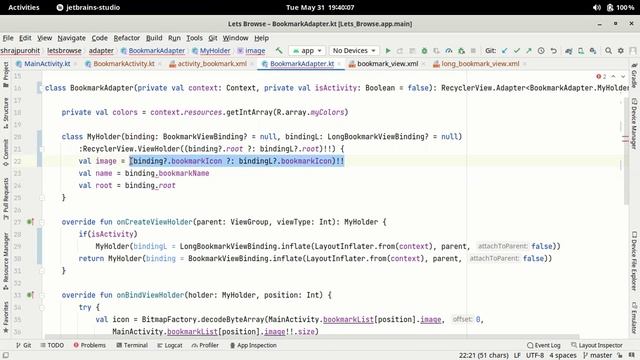Open Git history clock icon
This screenshot has width=640, height=360.
[541, 51]
